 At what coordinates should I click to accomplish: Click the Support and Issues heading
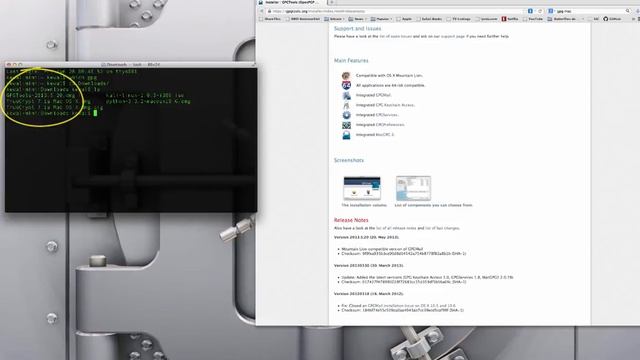click(x=358, y=29)
